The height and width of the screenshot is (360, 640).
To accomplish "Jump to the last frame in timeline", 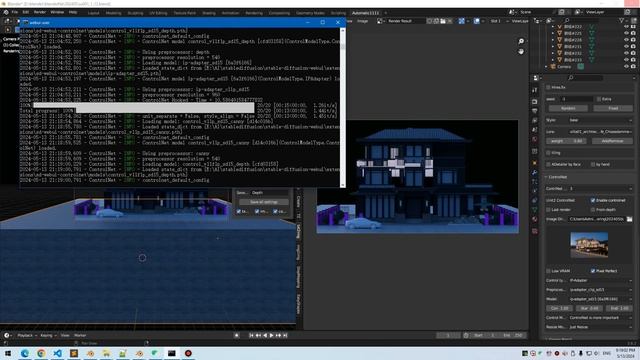I will 285,335.
